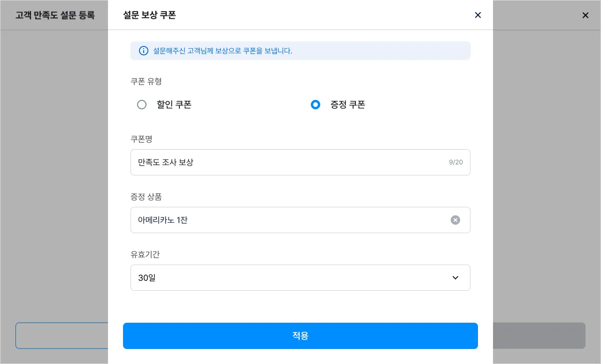Click the gray button behind the dialog at right
Viewport: 601px width, 364px height.
click(539, 336)
